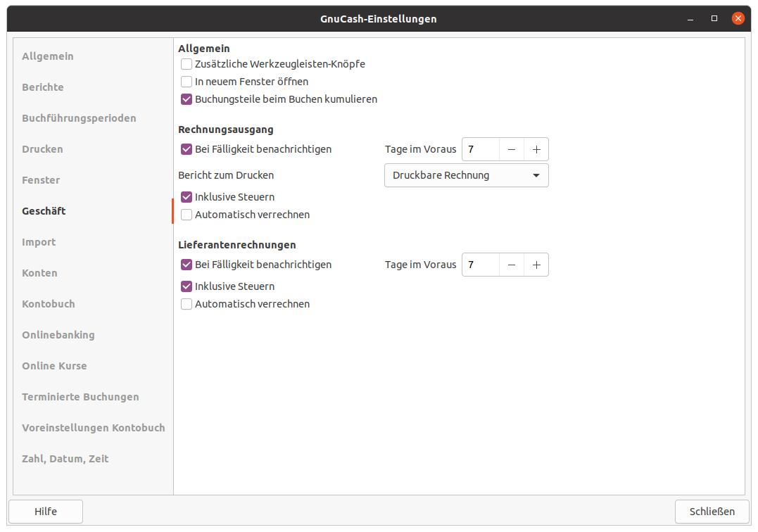Tick In neuem Fenster öffnen

(187, 82)
